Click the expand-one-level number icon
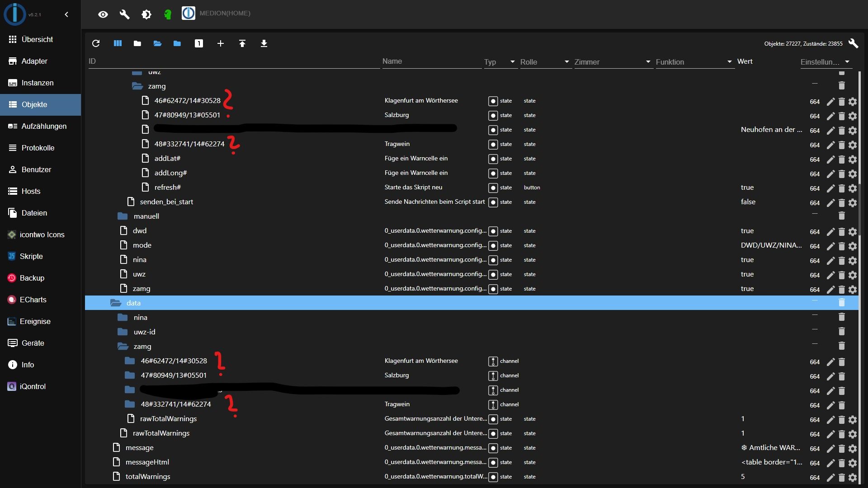The width and height of the screenshot is (868, 488). 199,43
